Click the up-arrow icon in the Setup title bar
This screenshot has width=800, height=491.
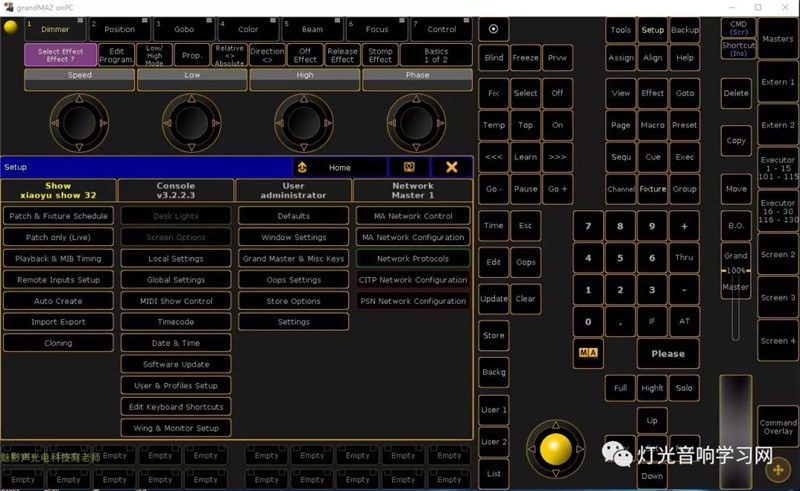302,167
